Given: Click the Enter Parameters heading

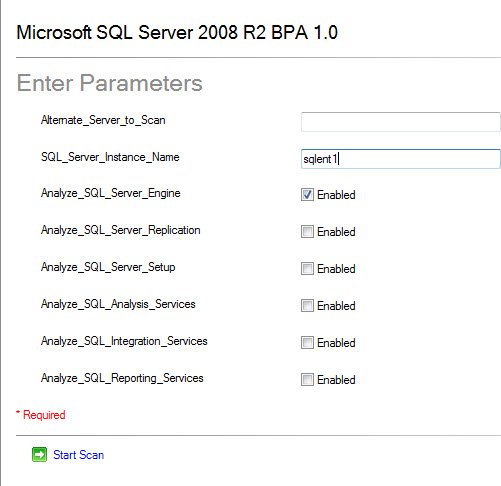Looking at the screenshot, I should pyautogui.click(x=110, y=83).
